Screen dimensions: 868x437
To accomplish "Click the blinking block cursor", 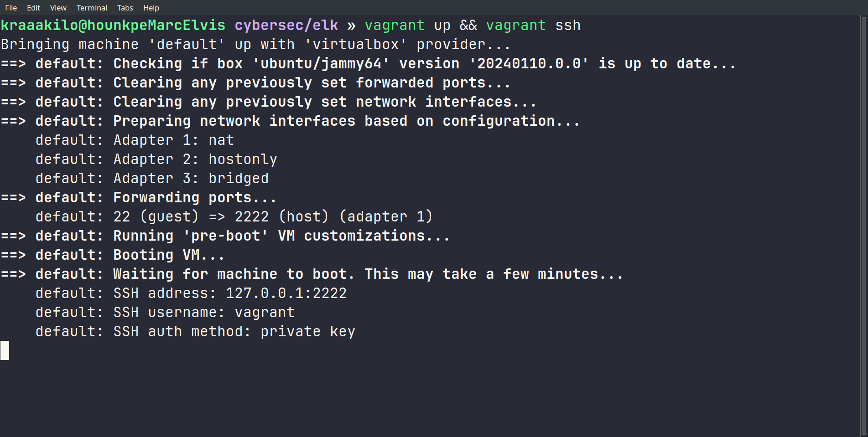I will (x=5, y=350).
